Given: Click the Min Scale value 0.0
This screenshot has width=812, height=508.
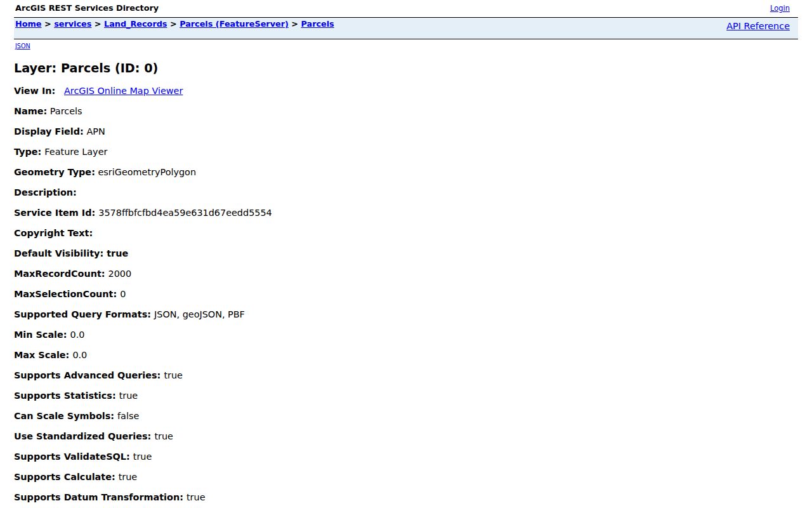Looking at the screenshot, I should click(x=77, y=335).
